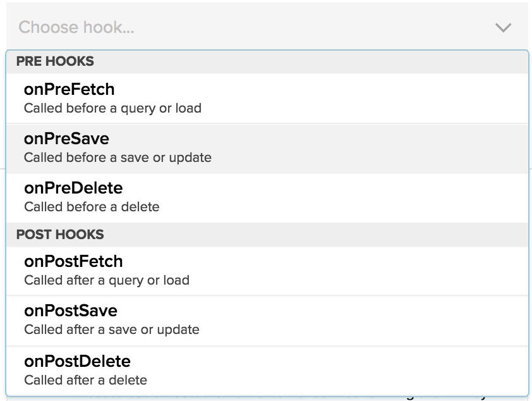Viewport: 532px width, 401px height.
Task: Click 'Called after a query or load'
Action: pos(107,280)
